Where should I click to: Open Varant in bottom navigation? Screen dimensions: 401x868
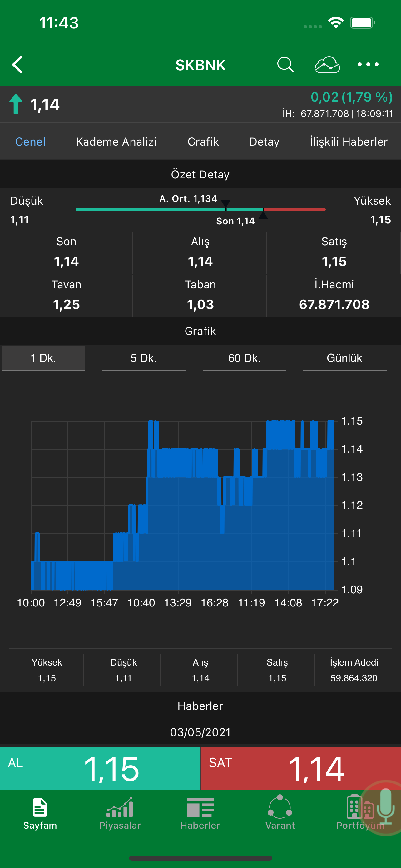coord(280,813)
